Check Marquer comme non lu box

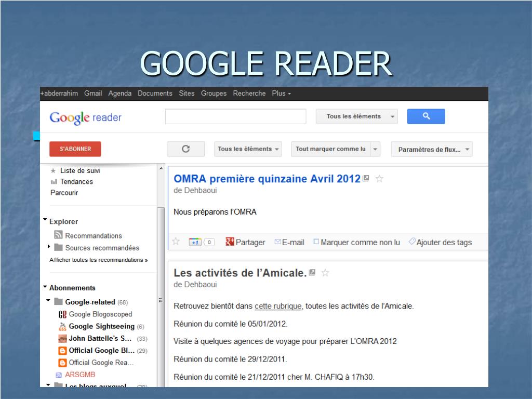[x=316, y=242]
